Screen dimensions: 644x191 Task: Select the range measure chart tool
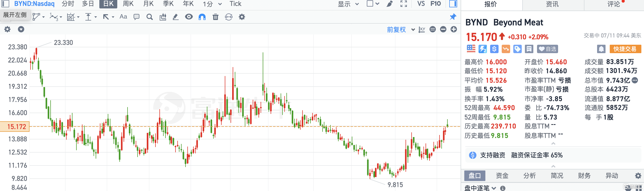pyautogui.click(x=71, y=17)
